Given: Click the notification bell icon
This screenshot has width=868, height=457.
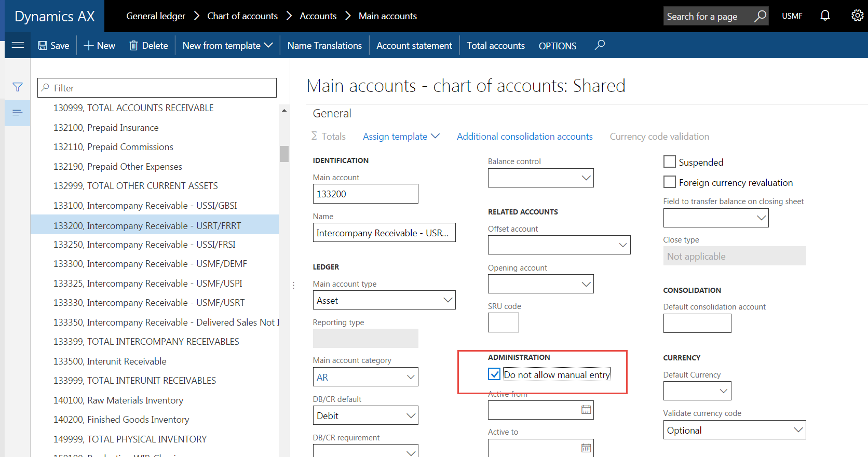Looking at the screenshot, I should coord(825,16).
